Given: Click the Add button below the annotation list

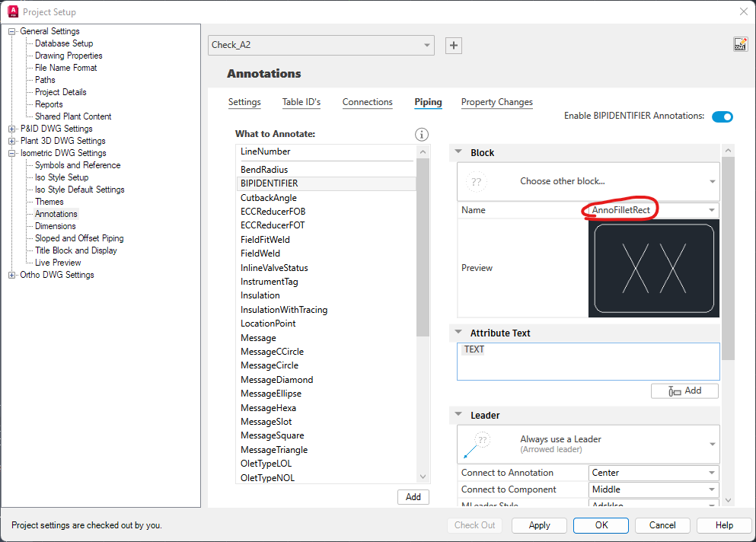Looking at the screenshot, I should pyautogui.click(x=413, y=496).
